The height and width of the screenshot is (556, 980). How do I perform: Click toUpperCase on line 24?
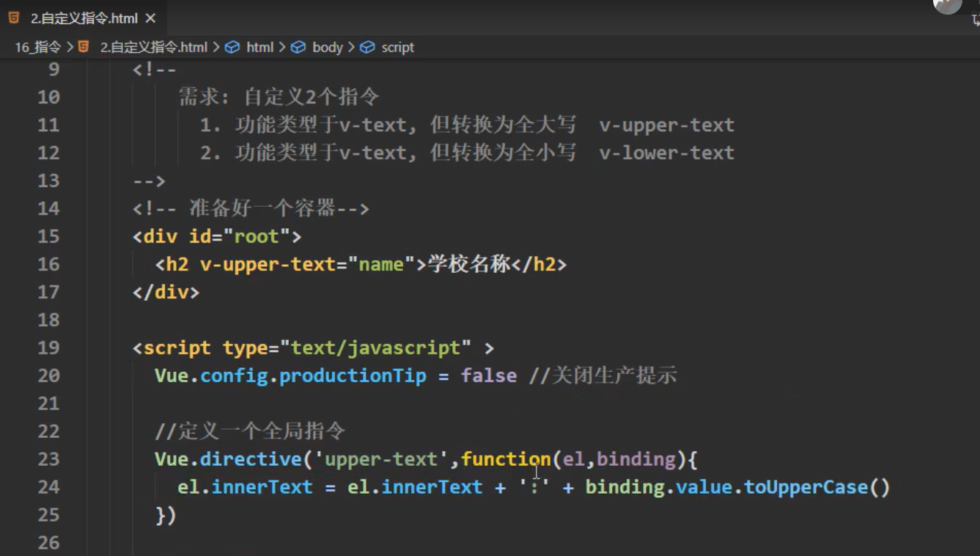coord(806,488)
